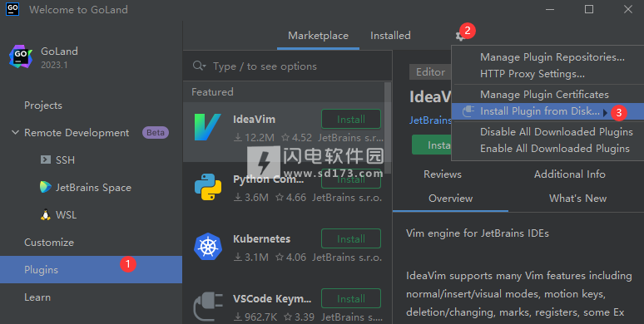
Task: Click the SSH terminal icon
Action: 45,160
